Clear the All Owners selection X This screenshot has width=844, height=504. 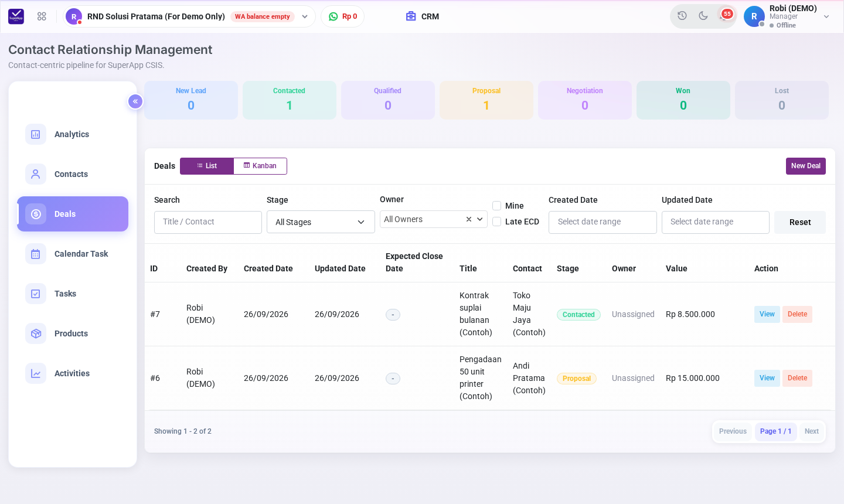(x=469, y=219)
